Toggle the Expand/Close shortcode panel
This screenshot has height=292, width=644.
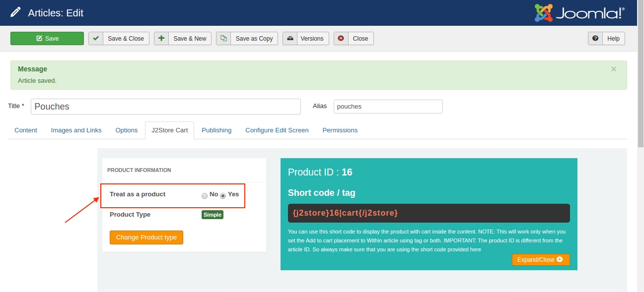[x=540, y=260]
